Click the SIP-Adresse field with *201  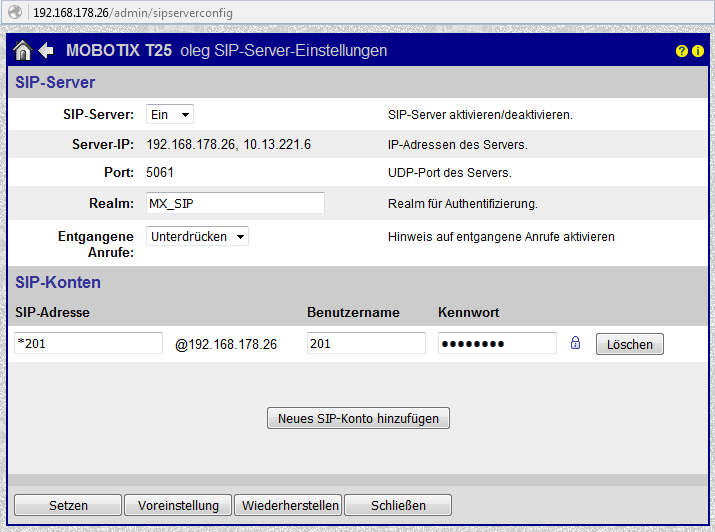[x=88, y=343]
